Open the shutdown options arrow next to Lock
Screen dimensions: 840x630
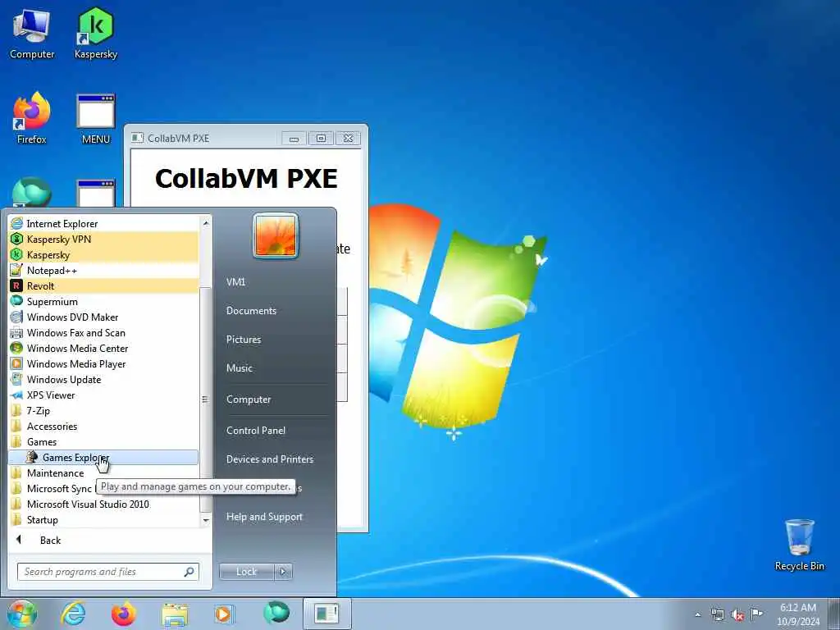pyautogui.click(x=283, y=572)
